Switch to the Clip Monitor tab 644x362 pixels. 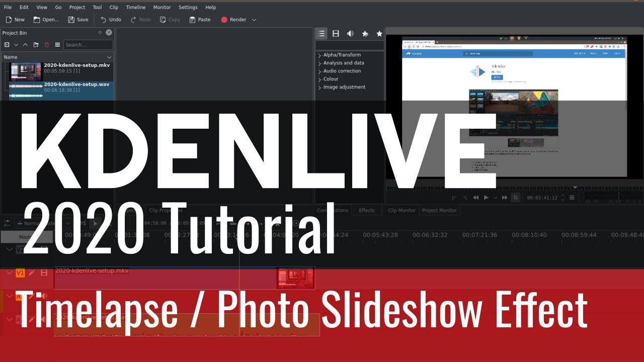tap(401, 211)
